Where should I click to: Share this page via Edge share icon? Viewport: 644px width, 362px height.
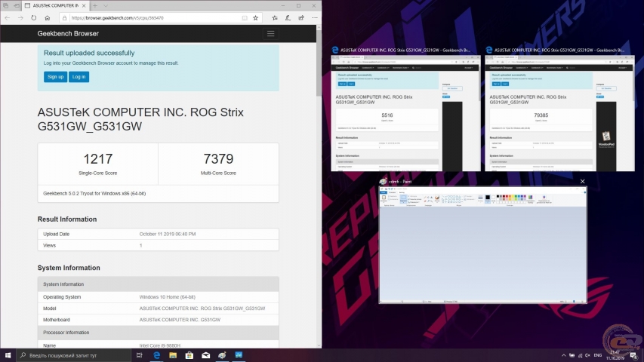[x=301, y=18]
